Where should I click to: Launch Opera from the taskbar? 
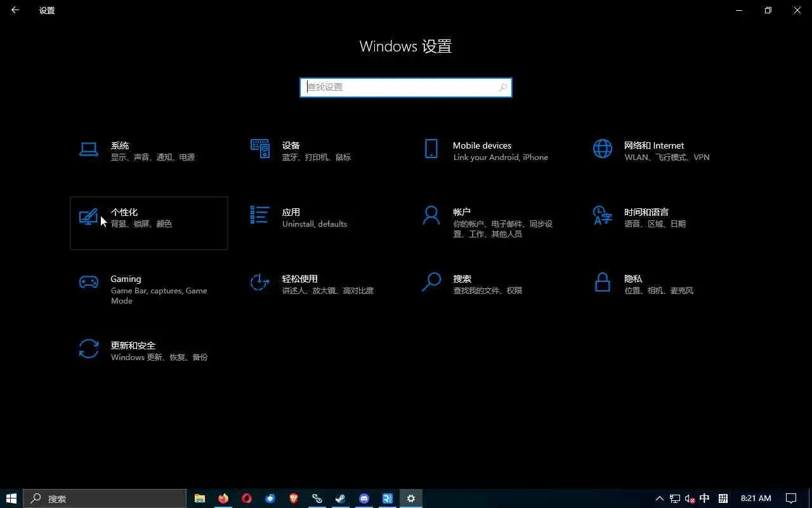click(x=247, y=498)
